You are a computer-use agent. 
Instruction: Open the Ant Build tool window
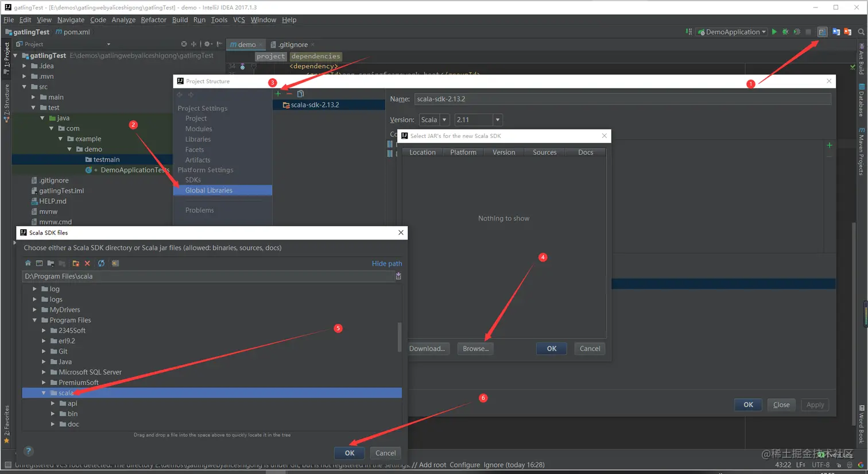click(x=862, y=59)
